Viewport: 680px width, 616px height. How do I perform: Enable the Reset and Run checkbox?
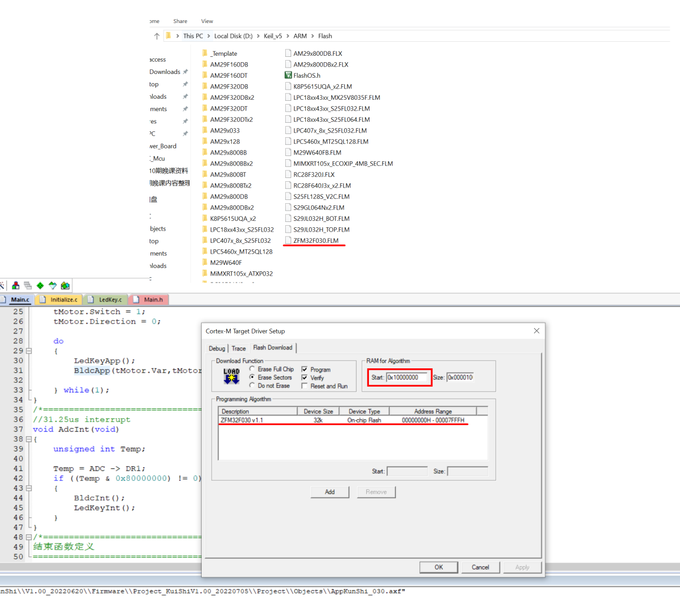[305, 386]
